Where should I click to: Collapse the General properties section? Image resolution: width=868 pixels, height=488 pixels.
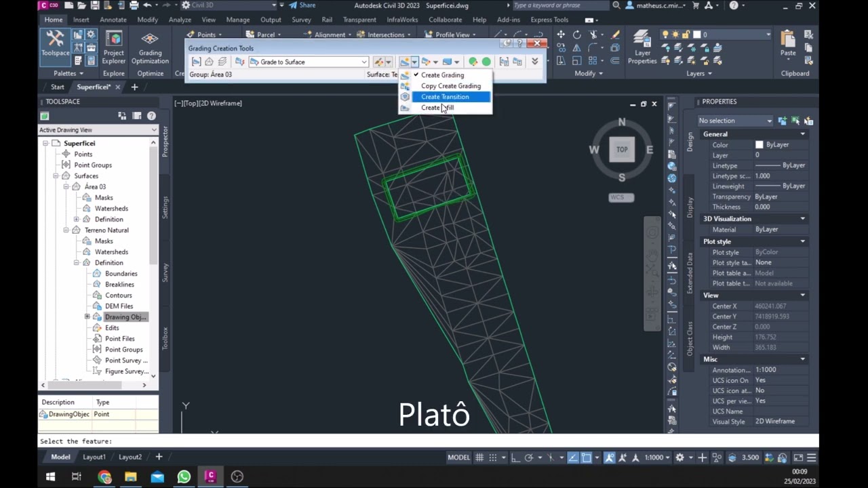[x=803, y=134]
